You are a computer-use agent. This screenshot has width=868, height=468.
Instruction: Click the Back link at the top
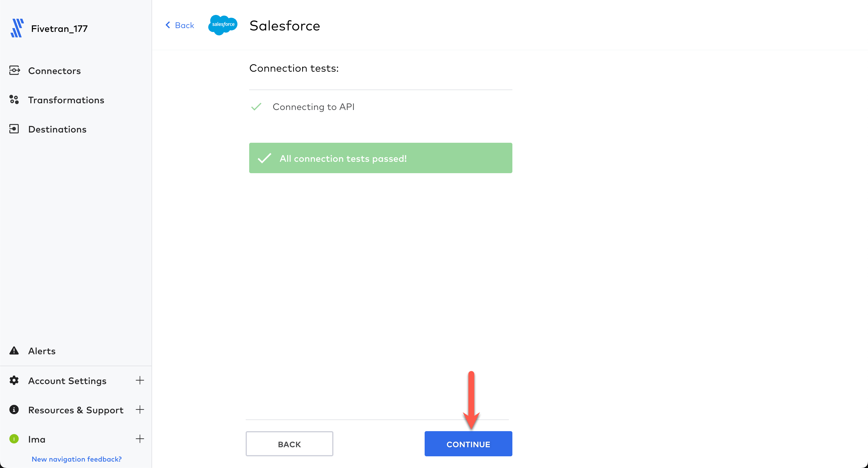[180, 25]
